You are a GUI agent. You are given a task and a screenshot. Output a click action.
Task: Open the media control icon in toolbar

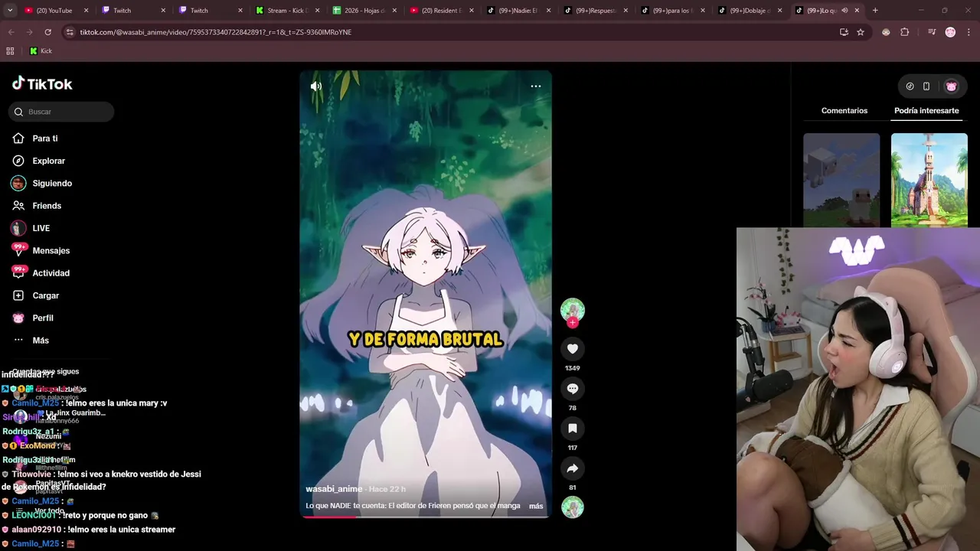click(x=932, y=32)
